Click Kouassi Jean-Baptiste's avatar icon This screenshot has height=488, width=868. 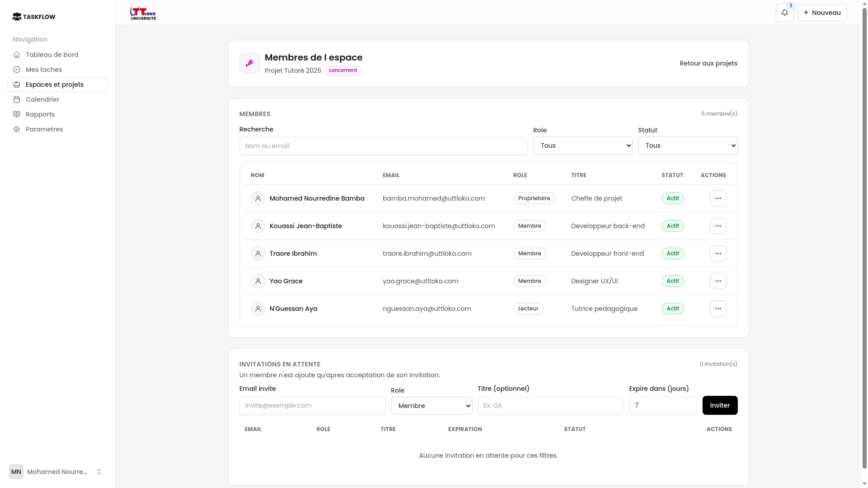(x=258, y=226)
